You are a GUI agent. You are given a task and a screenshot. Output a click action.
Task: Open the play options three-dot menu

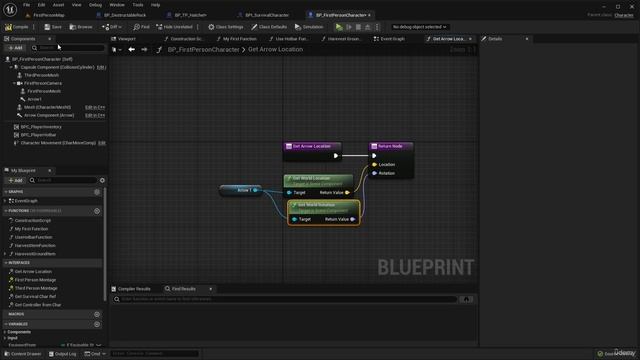[377, 27]
